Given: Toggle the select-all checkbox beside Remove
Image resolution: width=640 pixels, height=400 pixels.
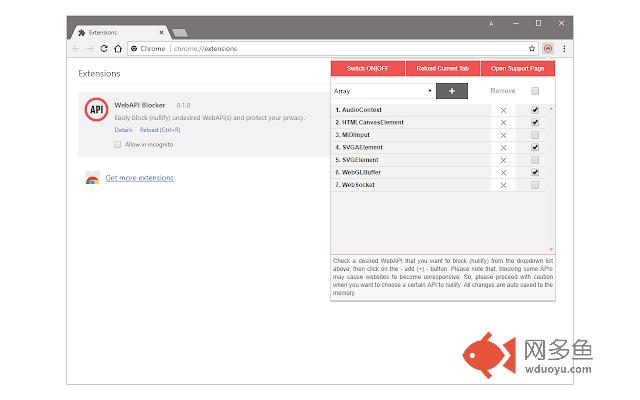Looking at the screenshot, I should tap(535, 91).
